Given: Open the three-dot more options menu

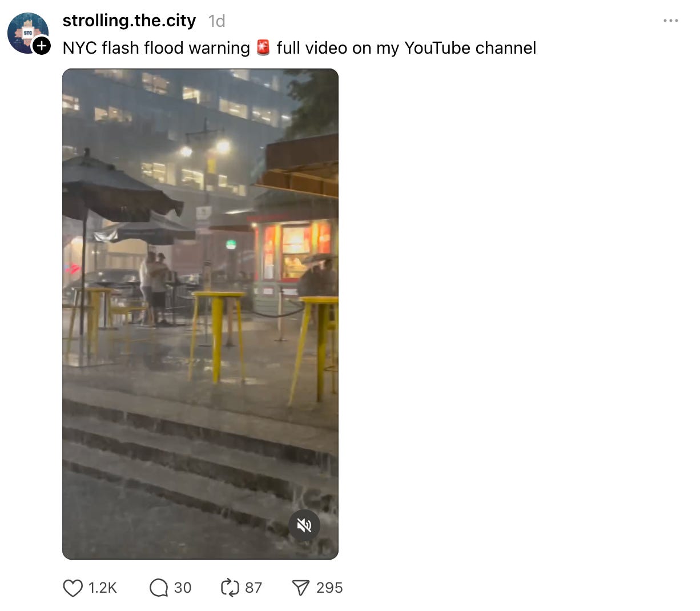Looking at the screenshot, I should [671, 21].
